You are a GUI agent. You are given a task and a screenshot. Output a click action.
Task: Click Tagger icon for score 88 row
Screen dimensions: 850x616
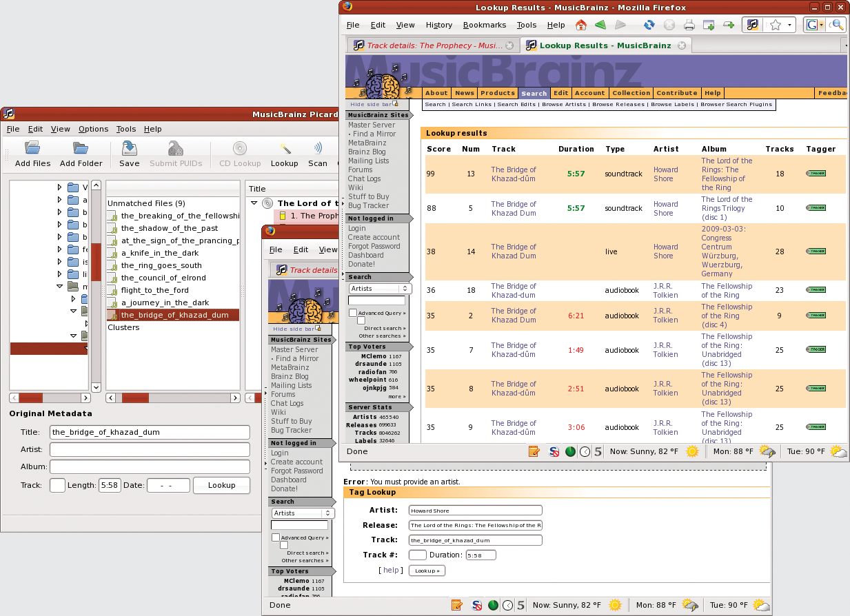pyautogui.click(x=816, y=208)
